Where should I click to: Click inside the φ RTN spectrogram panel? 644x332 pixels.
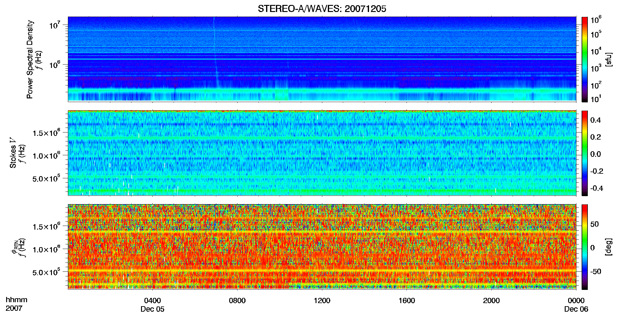click(322, 247)
